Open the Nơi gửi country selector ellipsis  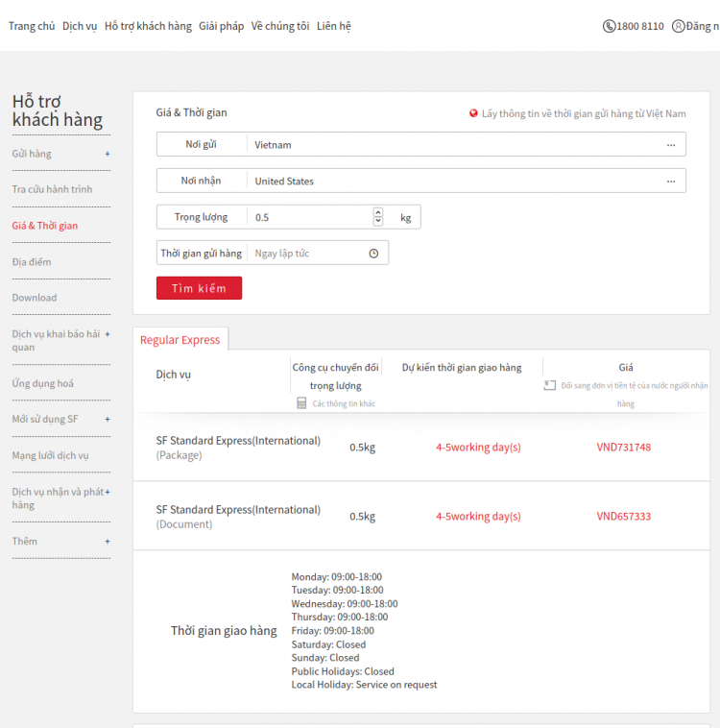[671, 145]
